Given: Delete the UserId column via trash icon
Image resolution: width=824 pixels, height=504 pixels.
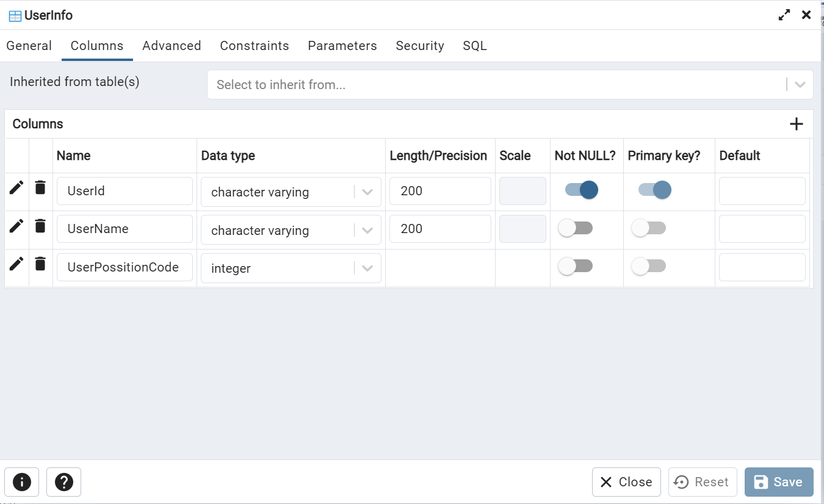Looking at the screenshot, I should pos(40,187).
